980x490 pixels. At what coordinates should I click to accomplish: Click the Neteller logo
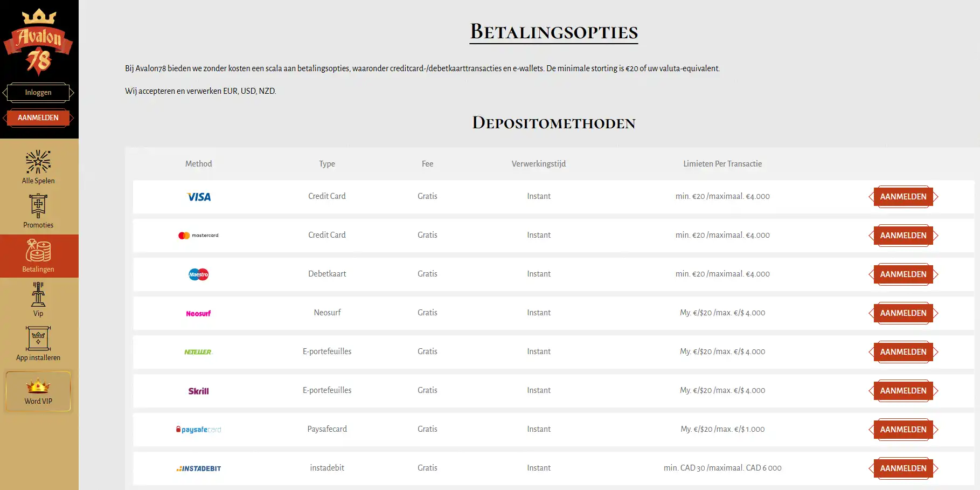[x=198, y=352]
